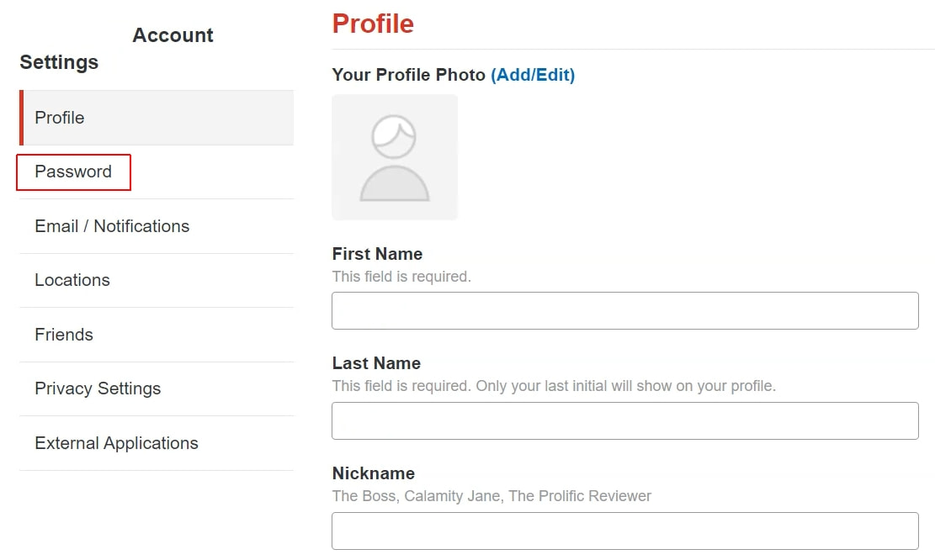This screenshot has width=935, height=560.
Task: Click the Last Name field label
Action: 376,363
